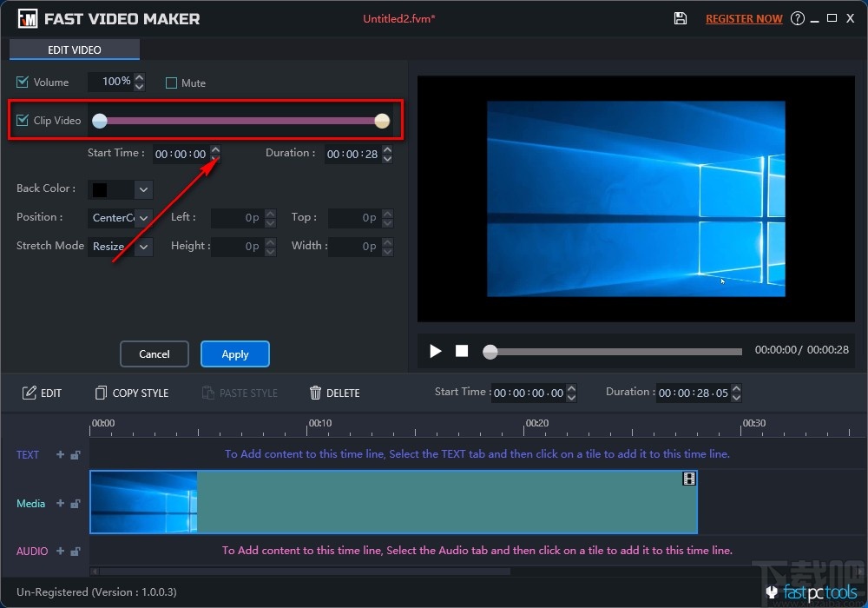Increase the Left offset value stepper
The height and width of the screenshot is (608, 868).
click(x=270, y=213)
